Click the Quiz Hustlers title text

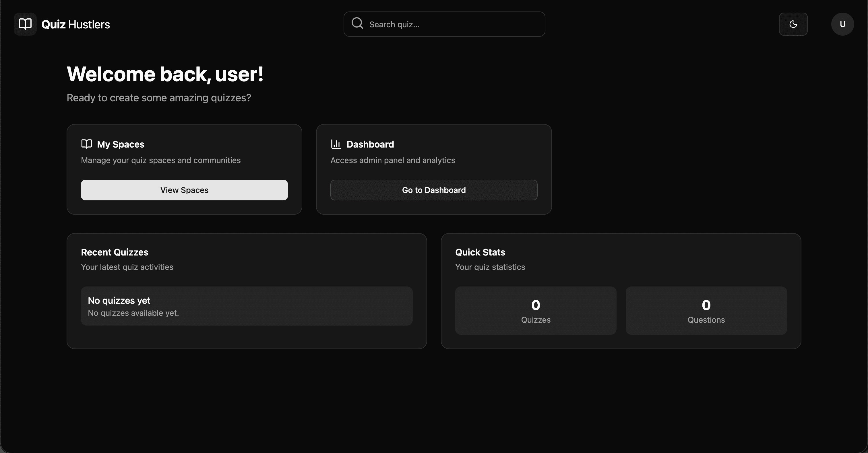pyautogui.click(x=75, y=24)
